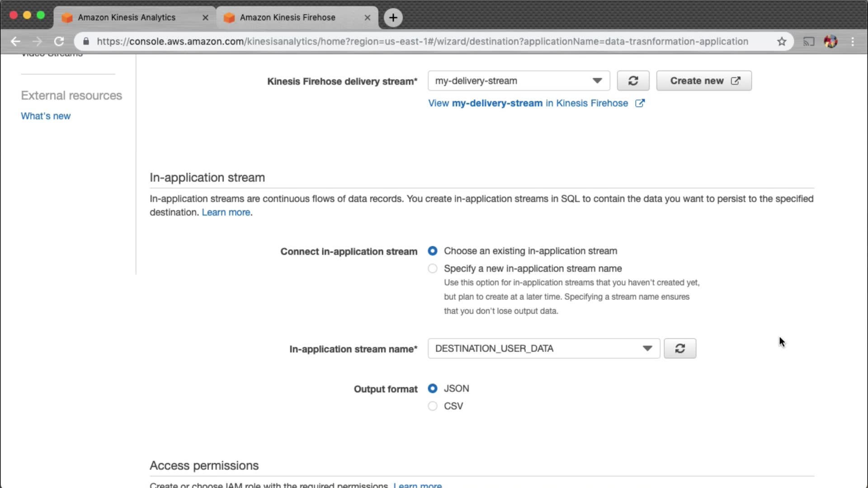868x488 pixels.
Task: Switch to the Amazon Kinesis Firehose tab
Action: coord(288,18)
